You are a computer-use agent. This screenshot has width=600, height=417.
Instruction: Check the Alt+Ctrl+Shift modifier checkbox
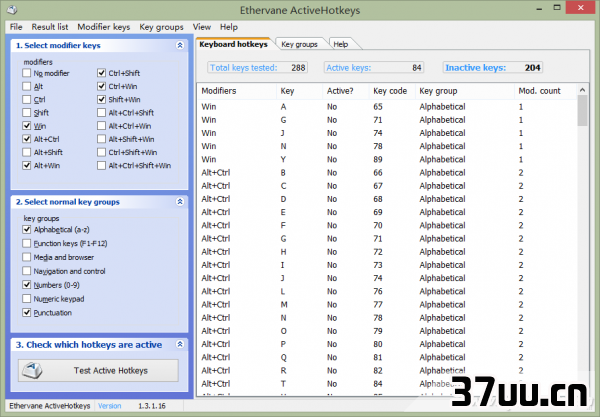[x=101, y=112]
